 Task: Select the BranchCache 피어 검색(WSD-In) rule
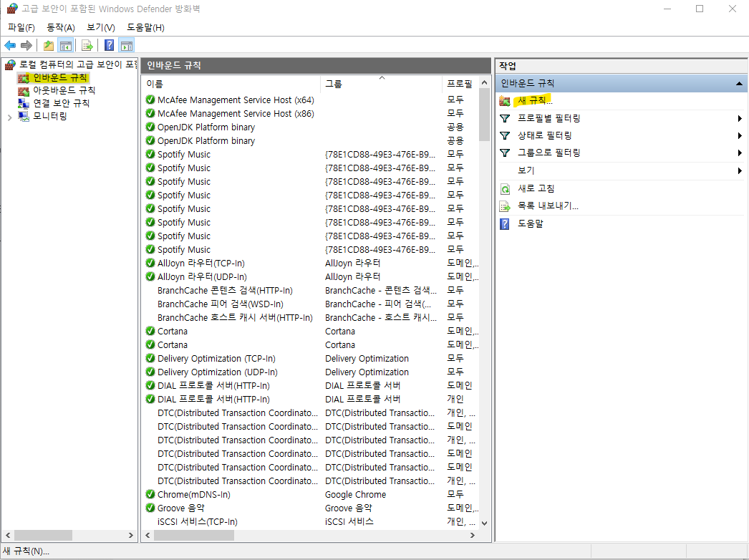[x=311, y=304]
